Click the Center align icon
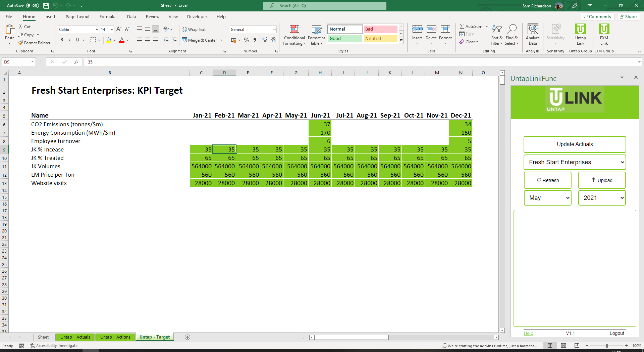 pos(148,40)
